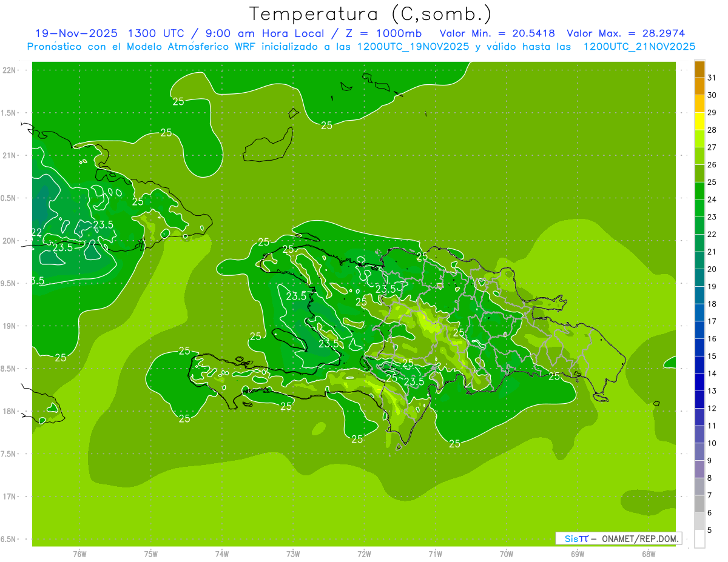The image size is (728, 562).
Task: Click the date "19-Nov-2025" in the header
Action: (77, 33)
